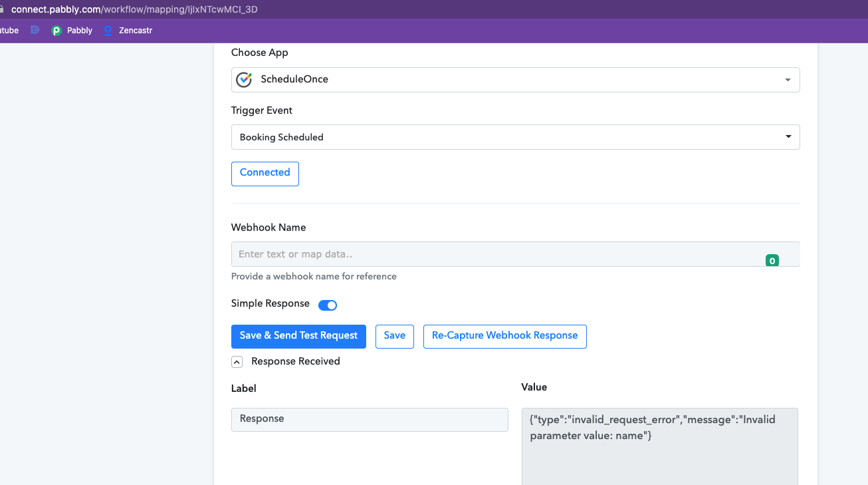The height and width of the screenshot is (485, 868).
Task: Focus the Webhook Name input field
Action: coord(515,254)
